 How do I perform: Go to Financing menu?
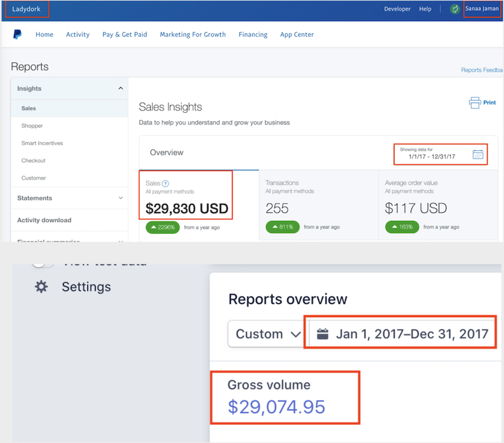(253, 34)
